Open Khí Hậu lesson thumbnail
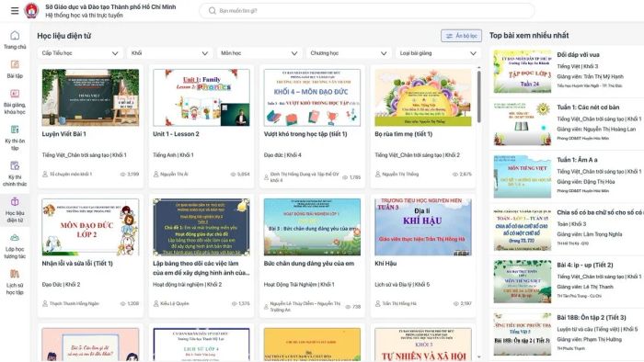Viewport: 644px width, 362px height. (x=423, y=227)
